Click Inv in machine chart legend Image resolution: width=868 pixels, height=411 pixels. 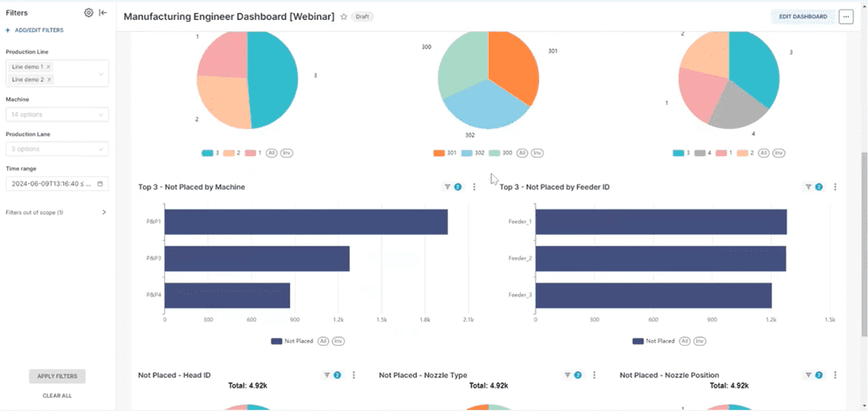(339, 342)
